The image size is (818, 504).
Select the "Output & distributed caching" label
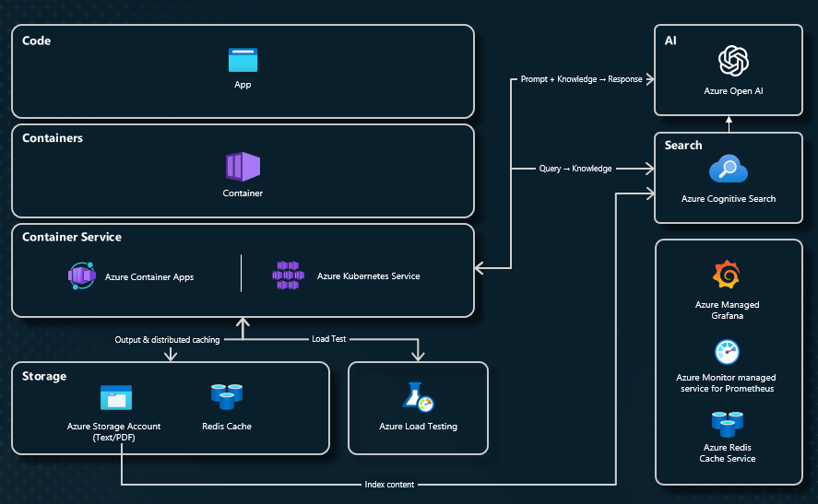pos(167,340)
